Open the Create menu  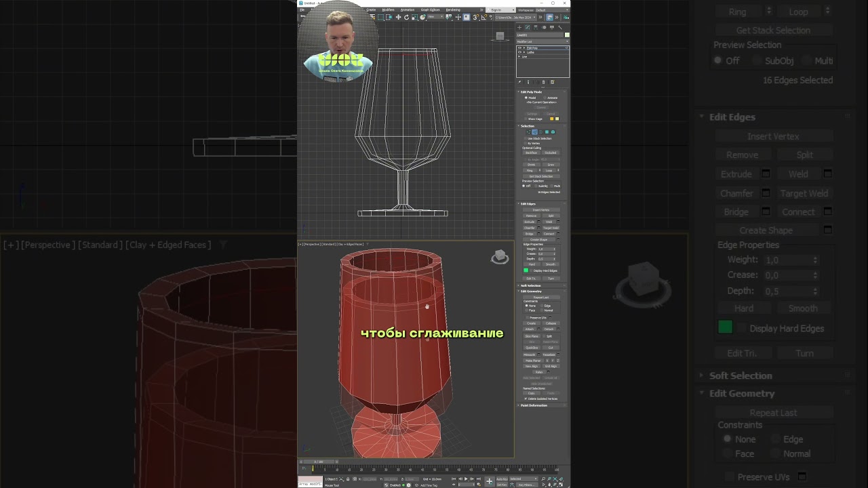(x=371, y=10)
